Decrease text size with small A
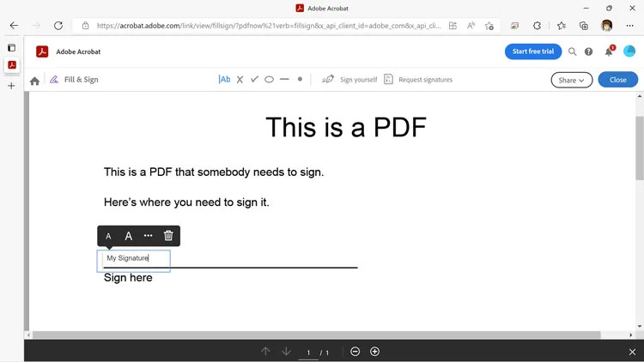 pos(108,237)
